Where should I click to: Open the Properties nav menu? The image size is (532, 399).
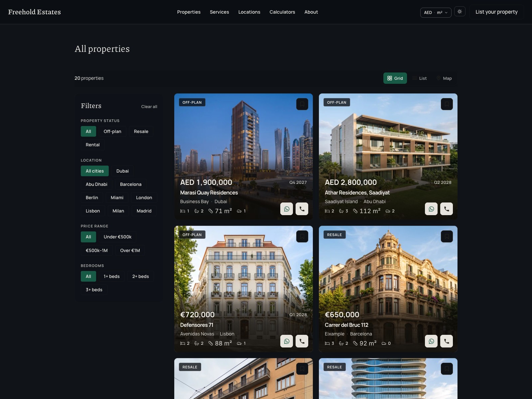pos(189,12)
